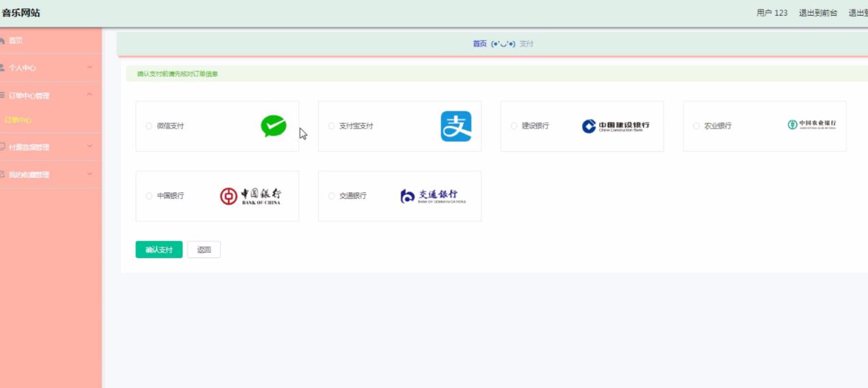The image size is (868, 388).
Task: Click the 退出到前台 link in header
Action: [x=818, y=13]
